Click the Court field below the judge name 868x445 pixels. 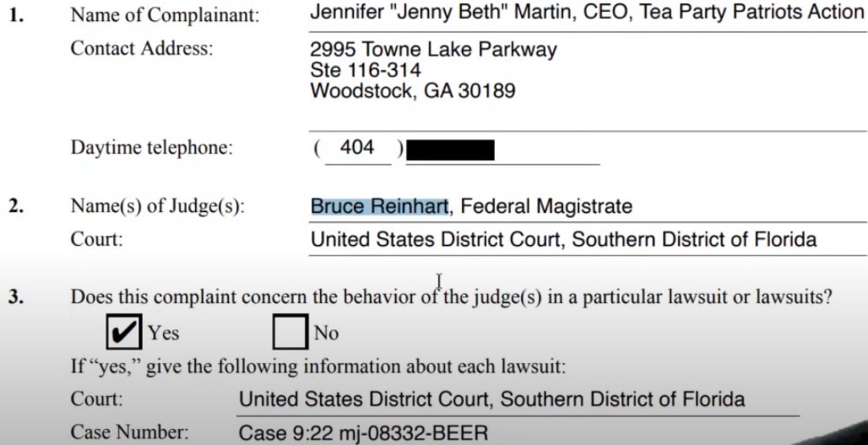(x=563, y=240)
